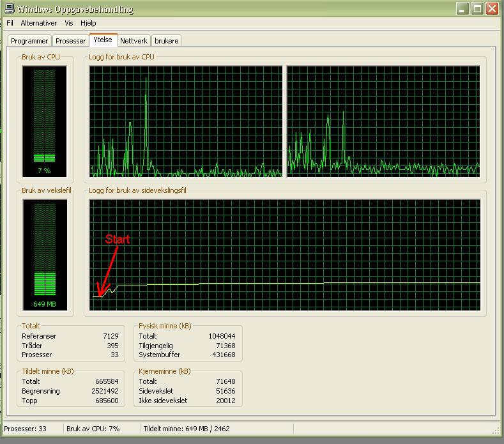Open the Alternativer menu
Viewport: 504px width, 444px height.
click(x=38, y=23)
